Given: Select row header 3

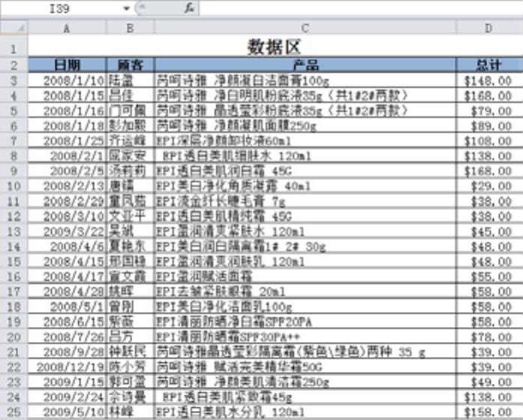Looking at the screenshot, I should point(14,80).
